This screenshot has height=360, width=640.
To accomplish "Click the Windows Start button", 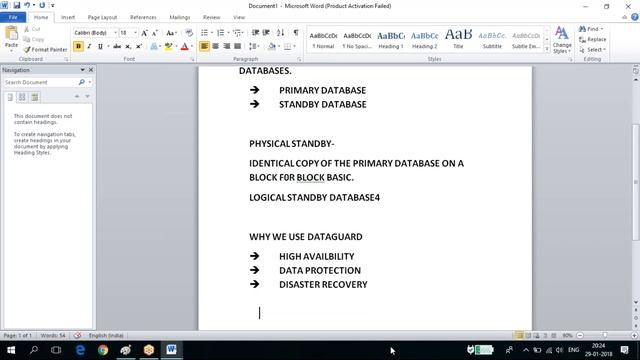I will (11, 350).
